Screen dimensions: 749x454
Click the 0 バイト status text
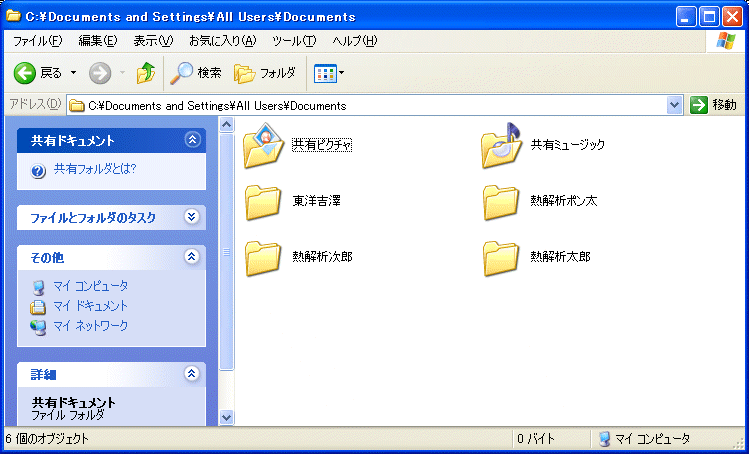pyautogui.click(x=536, y=439)
